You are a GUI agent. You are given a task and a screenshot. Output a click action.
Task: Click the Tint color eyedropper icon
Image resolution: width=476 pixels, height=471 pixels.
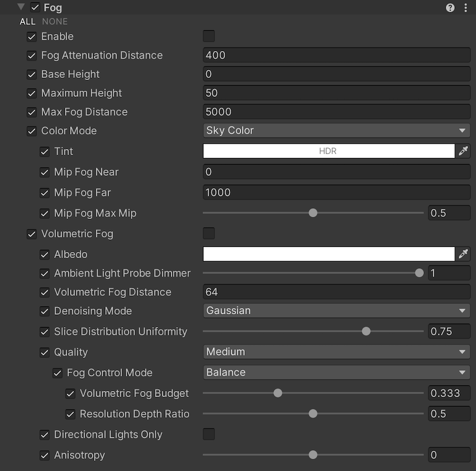(463, 151)
